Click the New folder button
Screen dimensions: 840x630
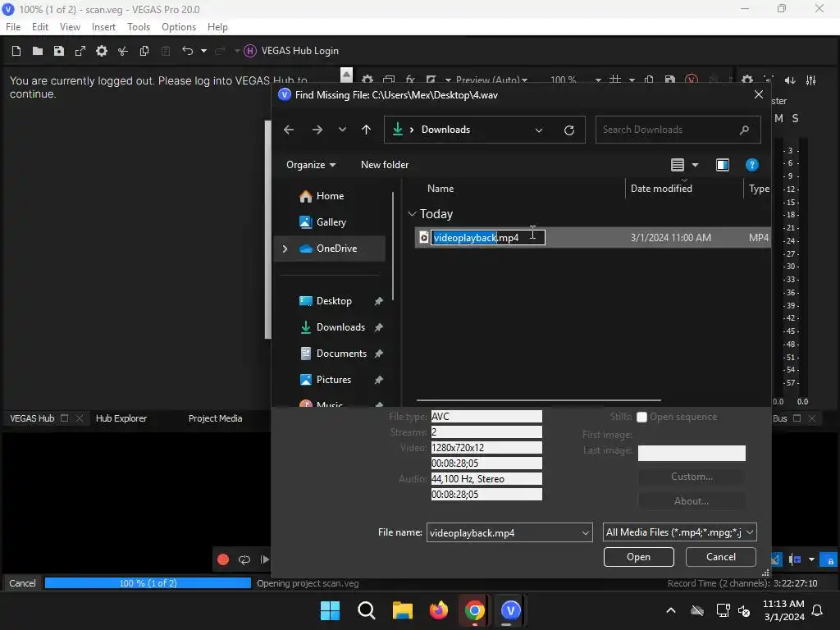(x=385, y=165)
